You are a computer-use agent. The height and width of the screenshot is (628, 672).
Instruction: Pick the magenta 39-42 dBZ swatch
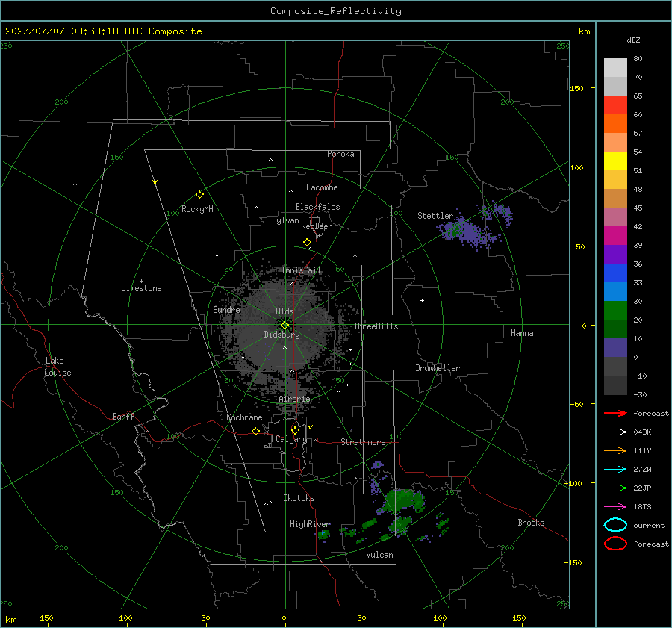click(615, 236)
